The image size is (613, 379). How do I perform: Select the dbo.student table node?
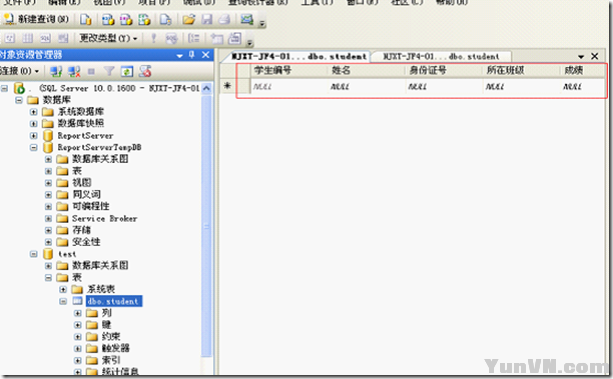click(x=114, y=301)
